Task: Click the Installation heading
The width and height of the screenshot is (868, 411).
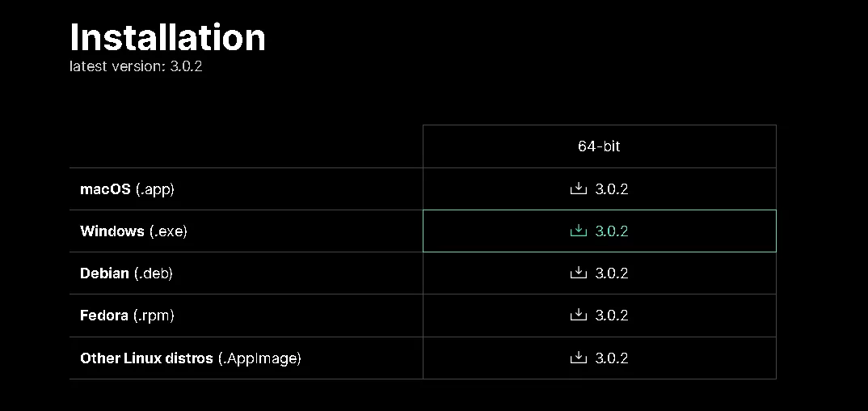Action: tap(168, 38)
